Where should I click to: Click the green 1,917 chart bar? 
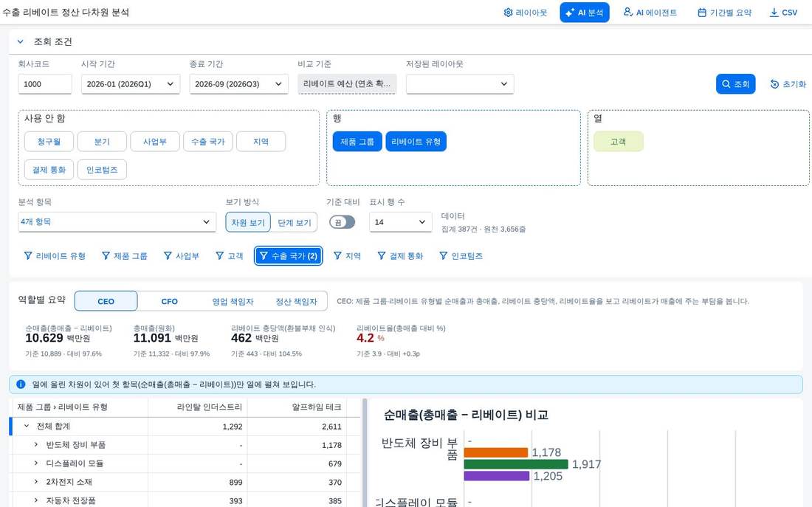516,464
